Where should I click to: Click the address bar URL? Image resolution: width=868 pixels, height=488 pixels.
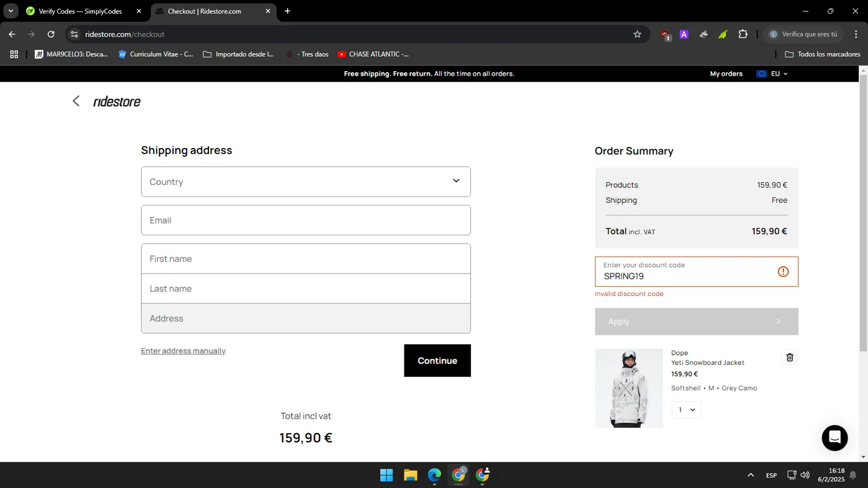pos(125,34)
